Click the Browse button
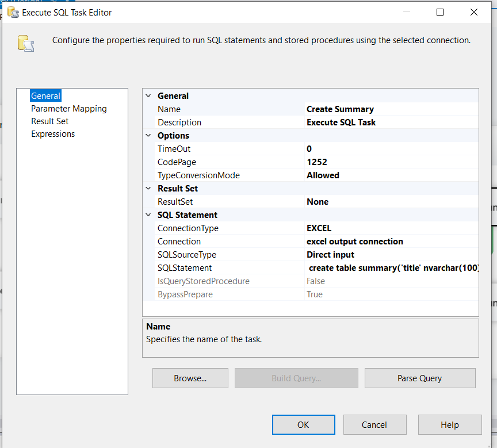The width and height of the screenshot is (497, 448). (x=190, y=378)
